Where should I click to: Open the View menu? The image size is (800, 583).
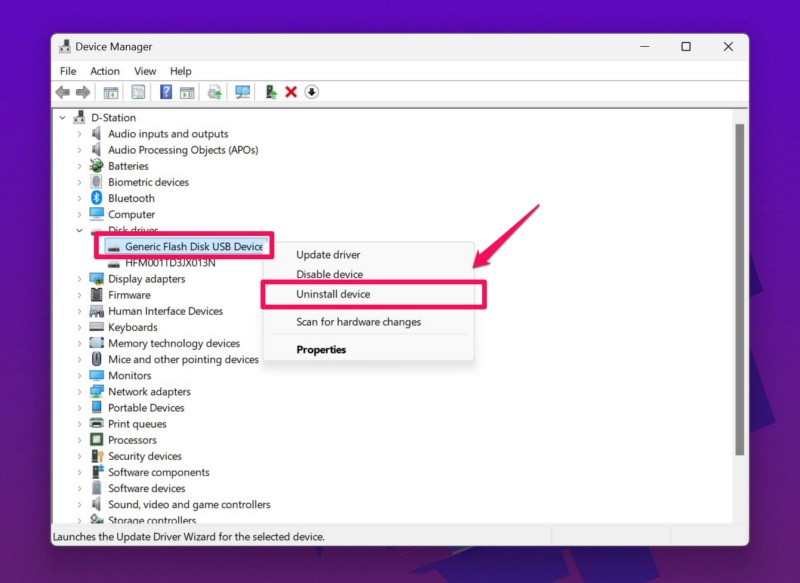[145, 71]
